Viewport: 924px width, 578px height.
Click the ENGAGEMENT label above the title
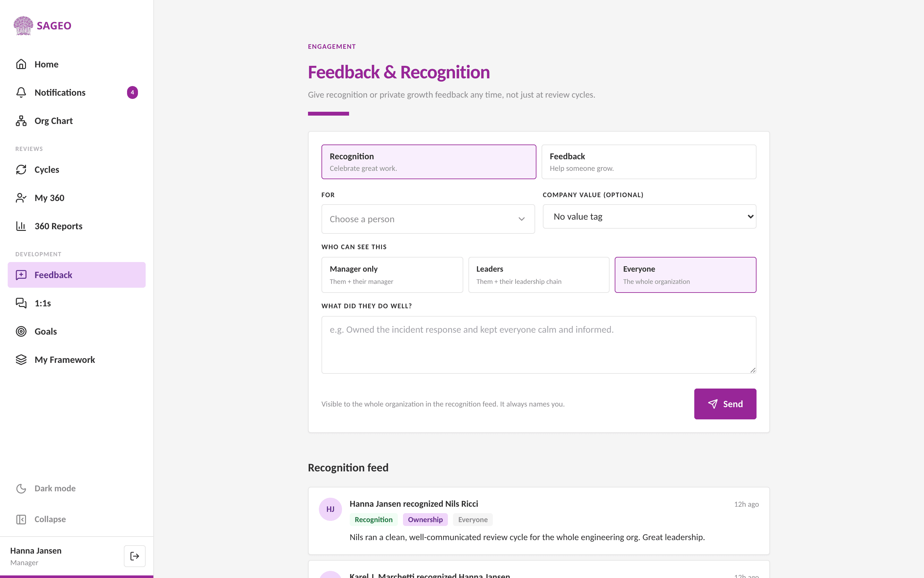[x=332, y=47]
